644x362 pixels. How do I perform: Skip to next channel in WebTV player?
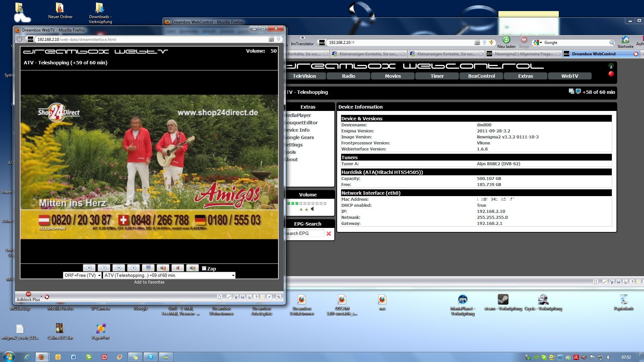coord(119,268)
